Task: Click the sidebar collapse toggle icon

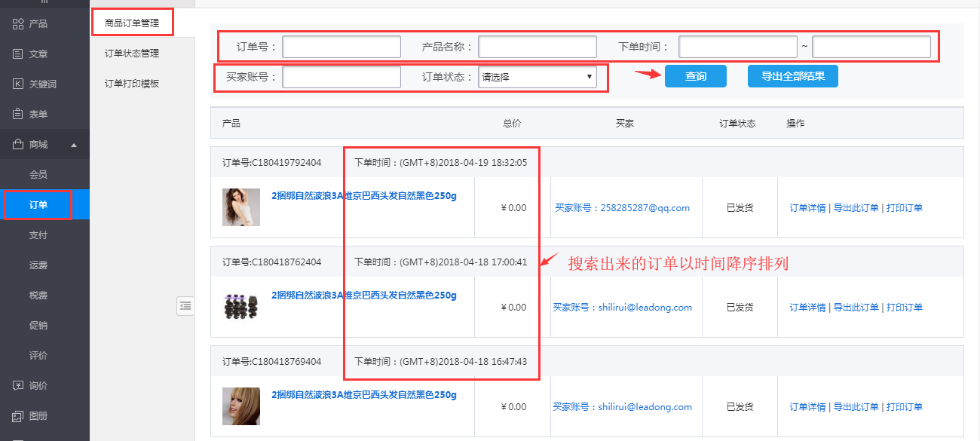Action: (185, 305)
